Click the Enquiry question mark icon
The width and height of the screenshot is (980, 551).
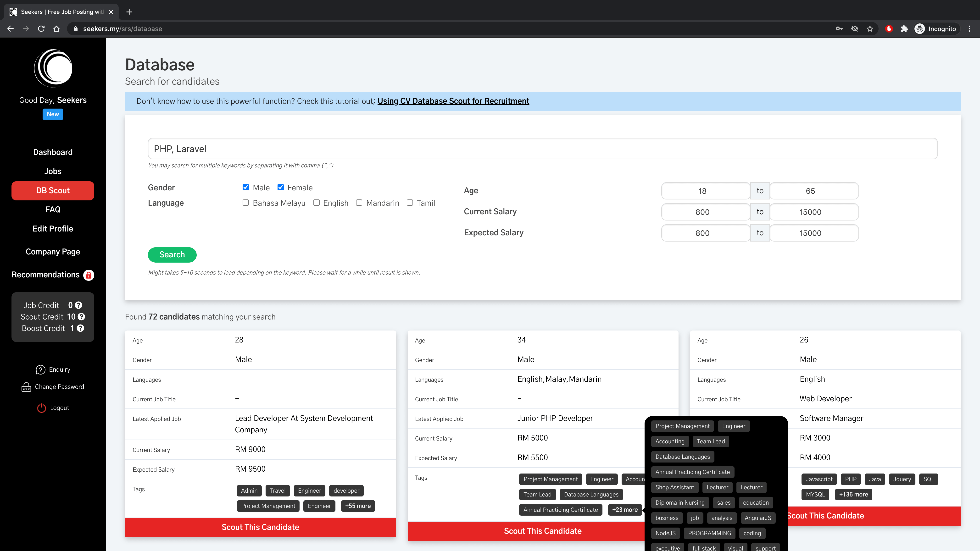pyautogui.click(x=40, y=370)
